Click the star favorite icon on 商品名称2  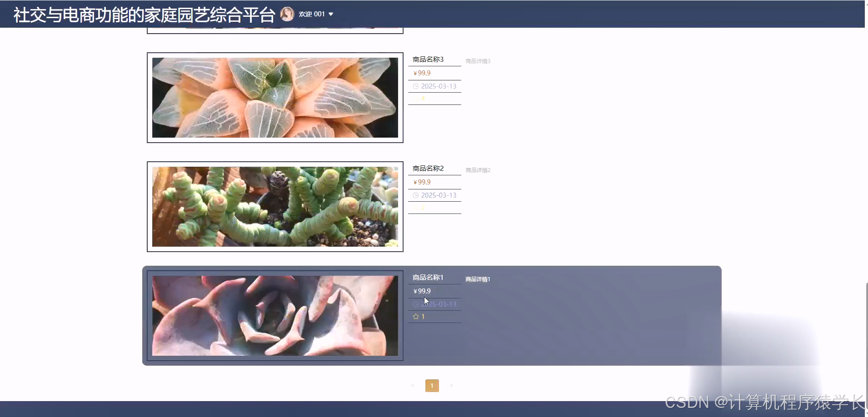pos(416,207)
